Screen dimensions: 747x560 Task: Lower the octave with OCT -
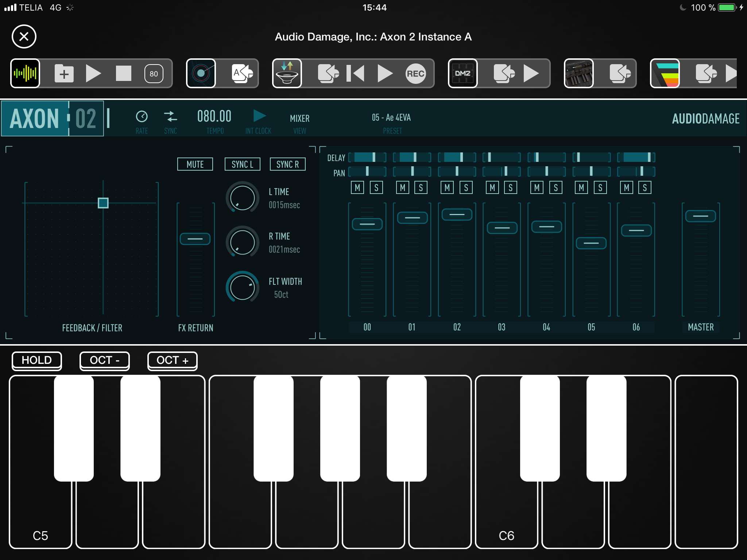pos(105,360)
